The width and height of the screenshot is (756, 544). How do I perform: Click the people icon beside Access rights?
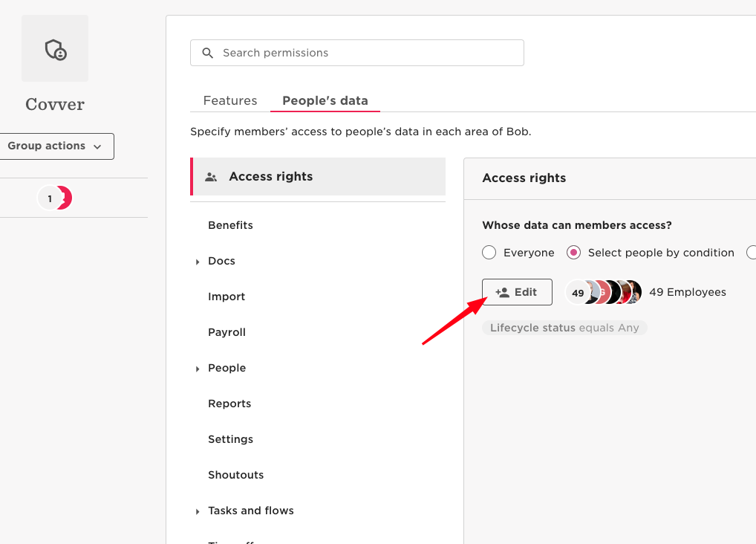tap(211, 177)
